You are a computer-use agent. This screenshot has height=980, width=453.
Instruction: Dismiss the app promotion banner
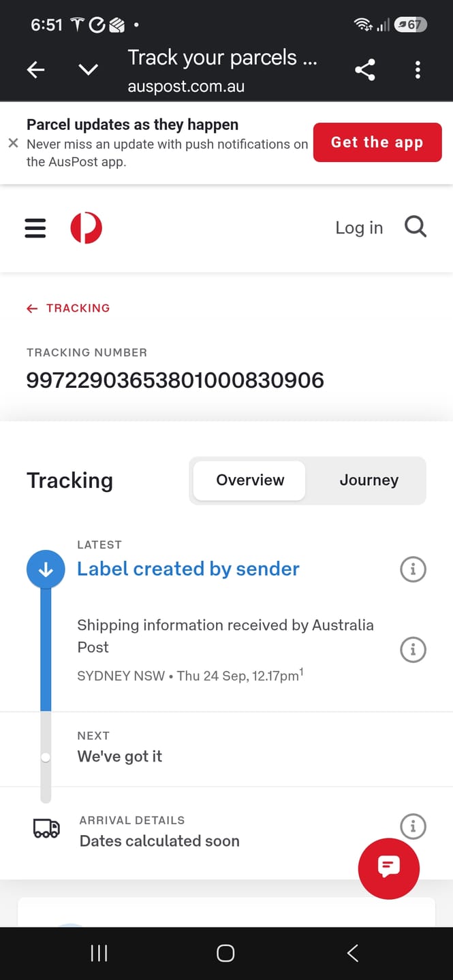click(x=13, y=143)
